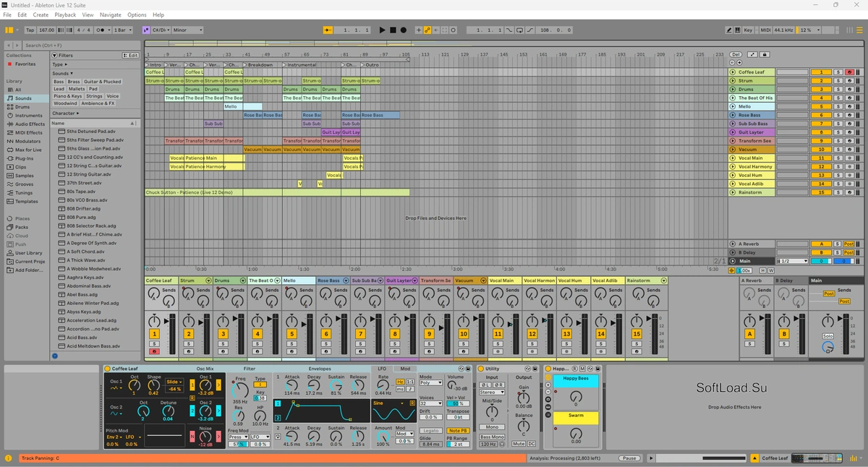Open Instruments in browser sidebar
The height and width of the screenshot is (467, 868).
(28, 116)
